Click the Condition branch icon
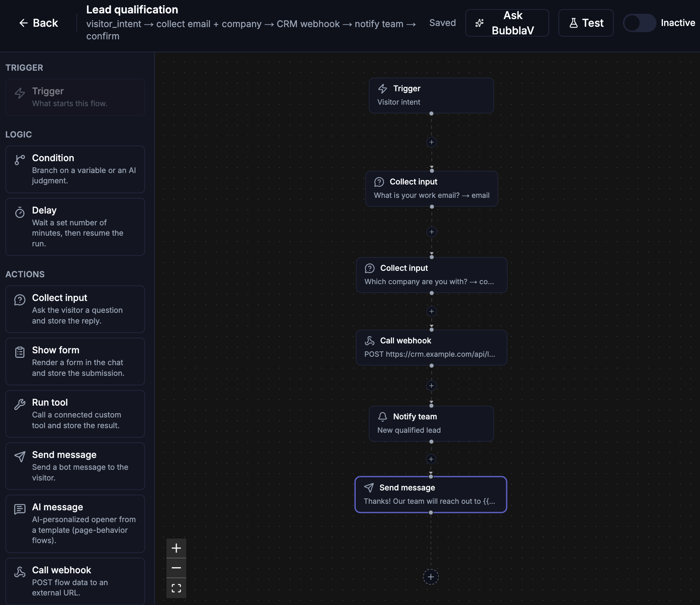The height and width of the screenshot is (605, 700). coord(20,160)
